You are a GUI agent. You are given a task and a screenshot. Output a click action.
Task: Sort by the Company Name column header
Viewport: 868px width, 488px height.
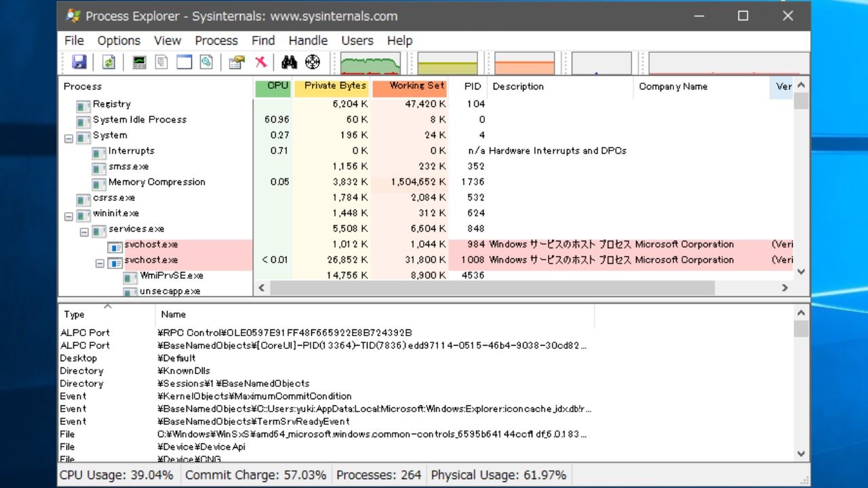click(702, 87)
